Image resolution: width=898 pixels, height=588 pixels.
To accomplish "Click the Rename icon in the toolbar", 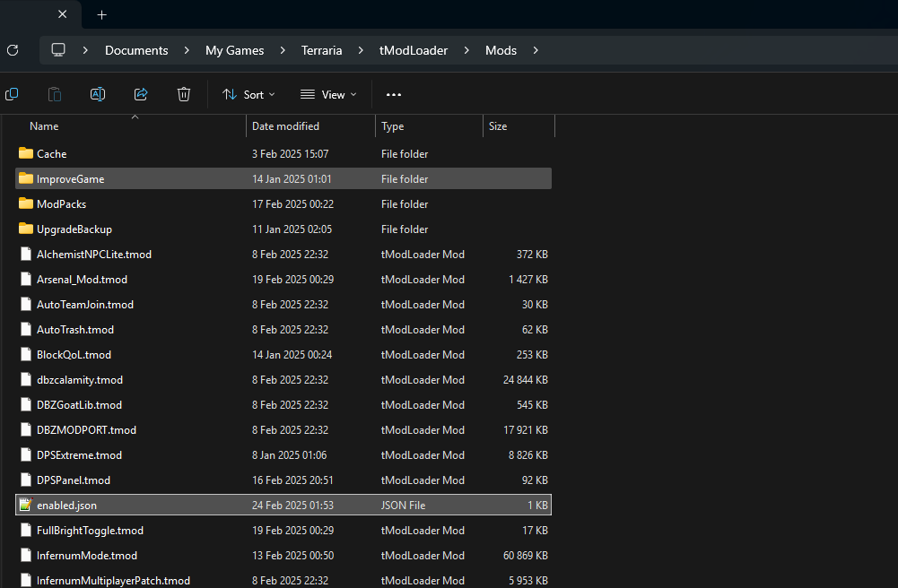I will [98, 94].
